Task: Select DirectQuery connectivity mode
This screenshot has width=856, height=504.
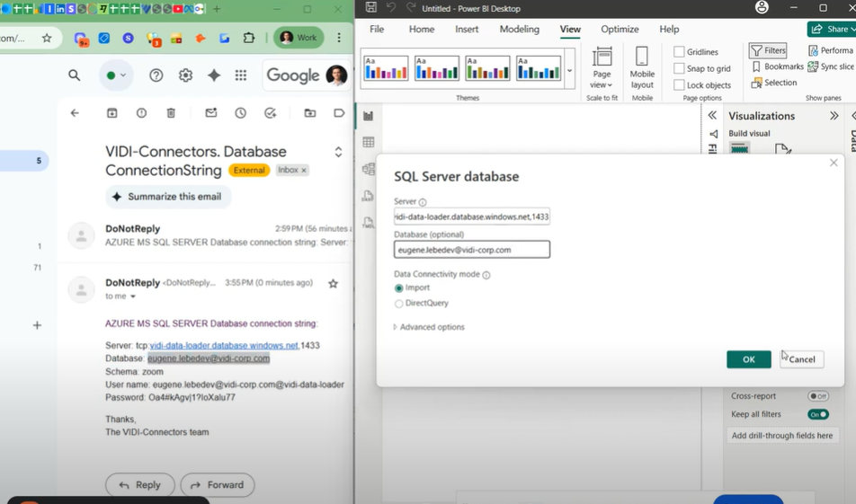Action: [399, 304]
